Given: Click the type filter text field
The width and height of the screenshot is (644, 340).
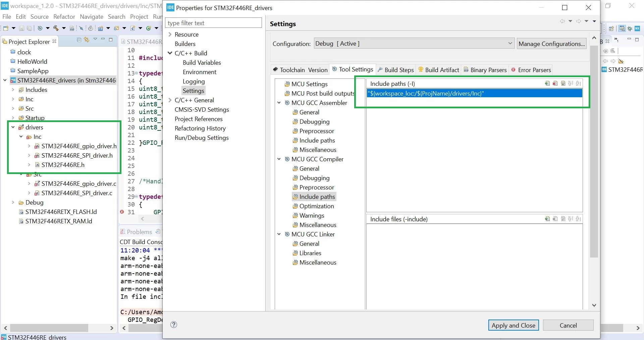Looking at the screenshot, I should [213, 23].
